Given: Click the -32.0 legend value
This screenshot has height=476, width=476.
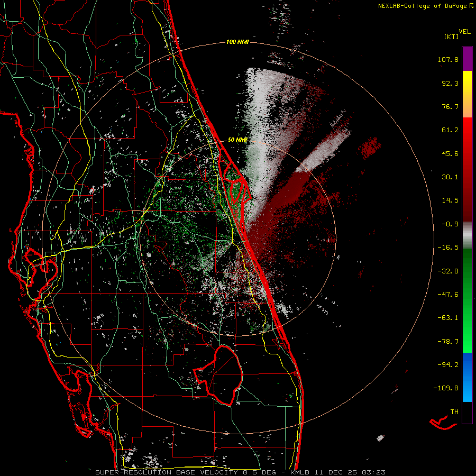Looking at the screenshot, I should tap(448, 271).
